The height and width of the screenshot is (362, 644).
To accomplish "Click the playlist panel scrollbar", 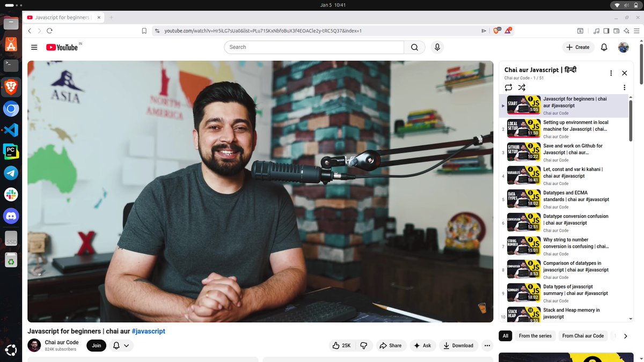I will point(630,121).
